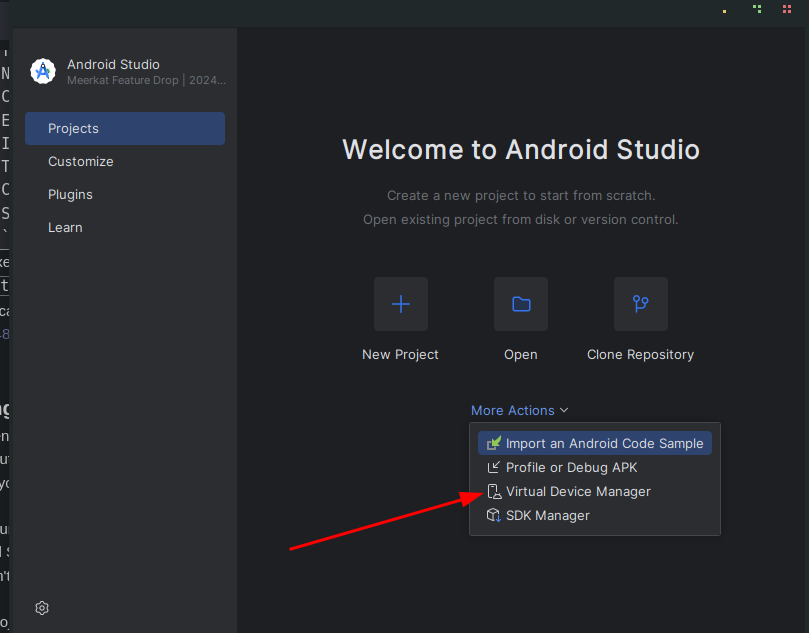Click the More Actions chevron arrow

click(x=564, y=410)
